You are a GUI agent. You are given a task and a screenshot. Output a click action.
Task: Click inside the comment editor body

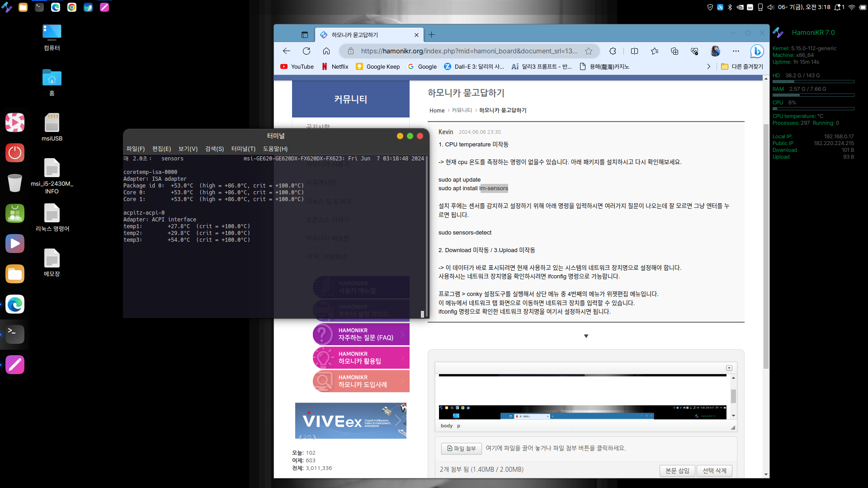pyautogui.click(x=582, y=397)
